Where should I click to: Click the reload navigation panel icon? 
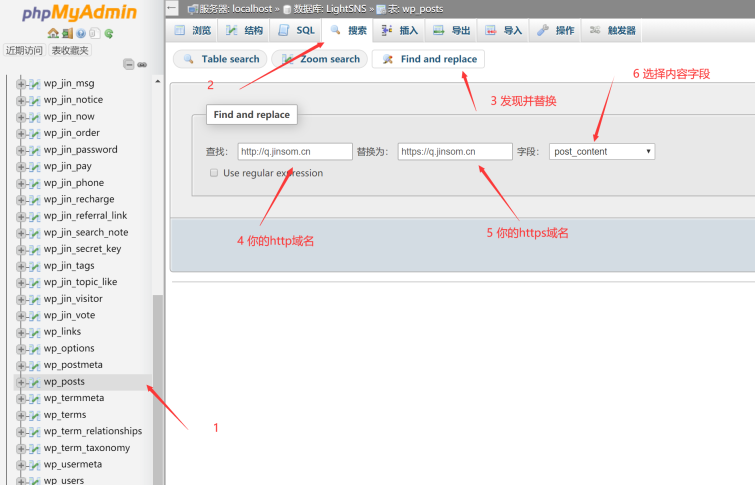108,33
